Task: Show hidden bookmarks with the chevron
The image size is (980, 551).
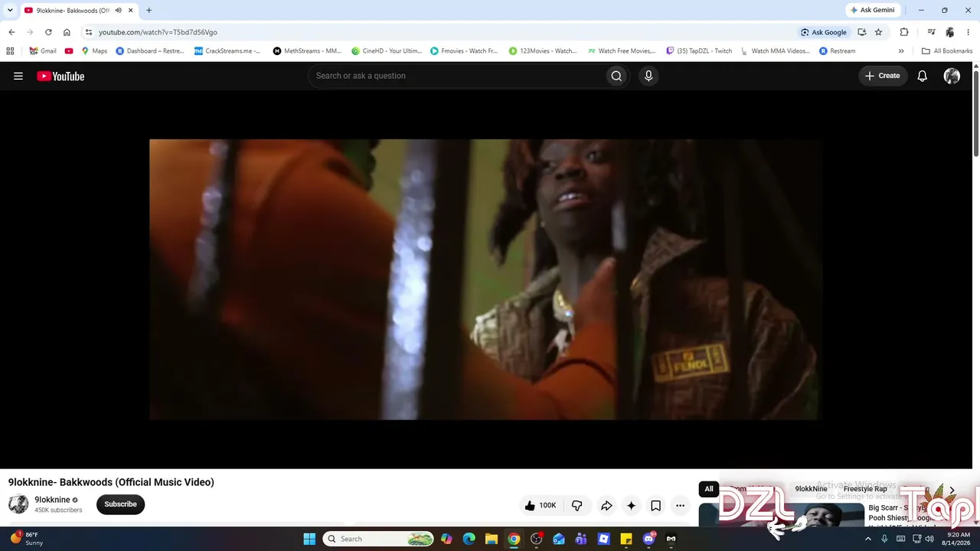Action: pyautogui.click(x=901, y=51)
